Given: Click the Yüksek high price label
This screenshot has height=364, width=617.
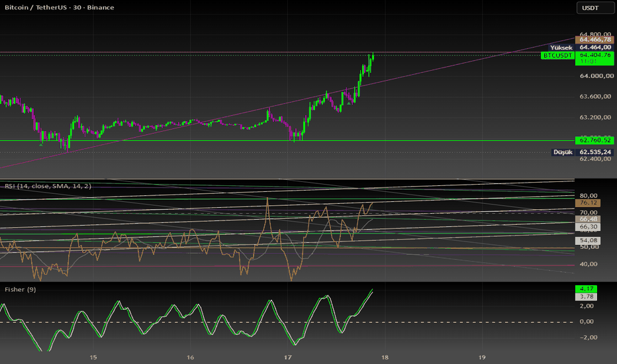Looking at the screenshot, I should (561, 47).
